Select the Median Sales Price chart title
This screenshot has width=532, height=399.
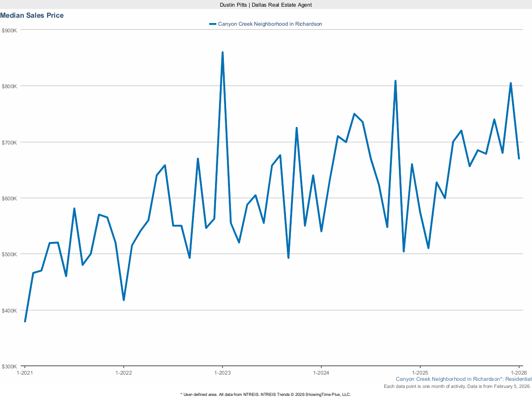coord(32,15)
